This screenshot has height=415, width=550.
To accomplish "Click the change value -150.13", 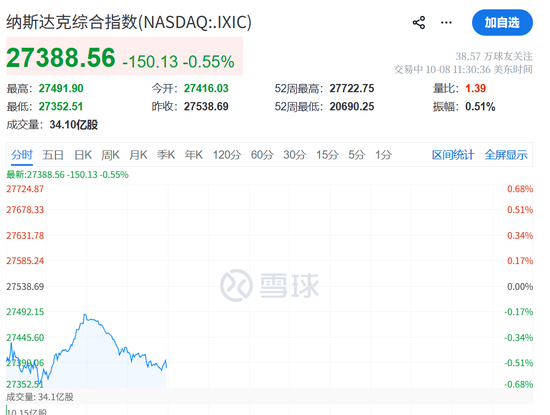I will [150, 62].
